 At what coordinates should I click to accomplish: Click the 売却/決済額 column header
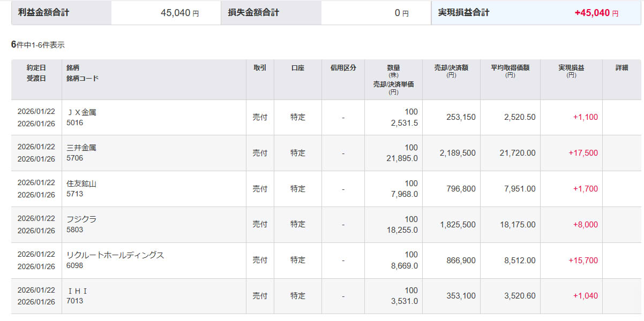451,68
